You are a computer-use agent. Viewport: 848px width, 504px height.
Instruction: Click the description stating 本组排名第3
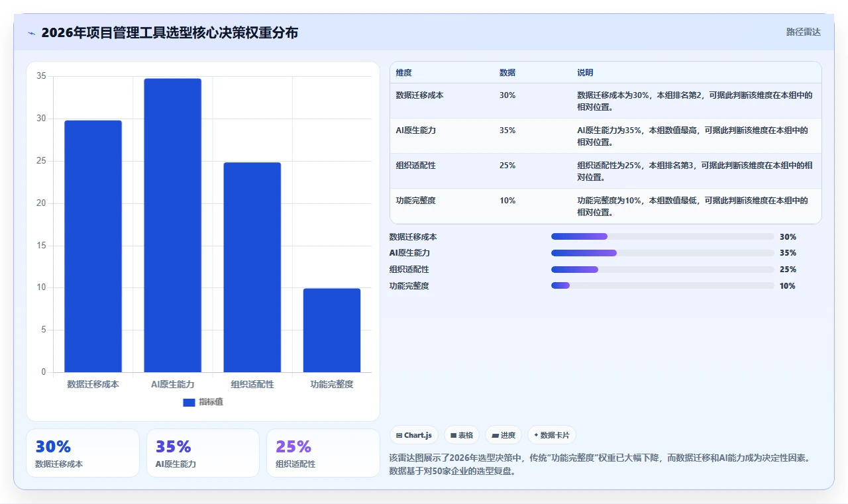pyautogui.click(x=694, y=171)
